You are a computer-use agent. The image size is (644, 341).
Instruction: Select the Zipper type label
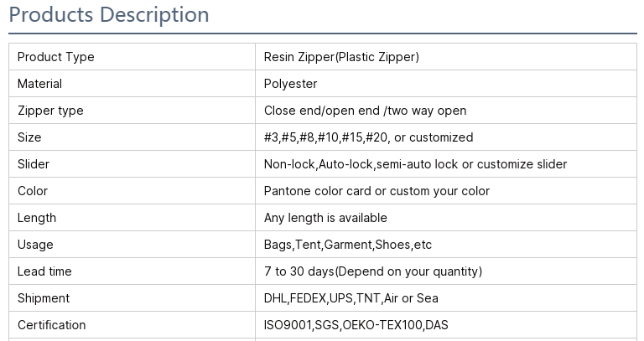pyautogui.click(x=50, y=111)
